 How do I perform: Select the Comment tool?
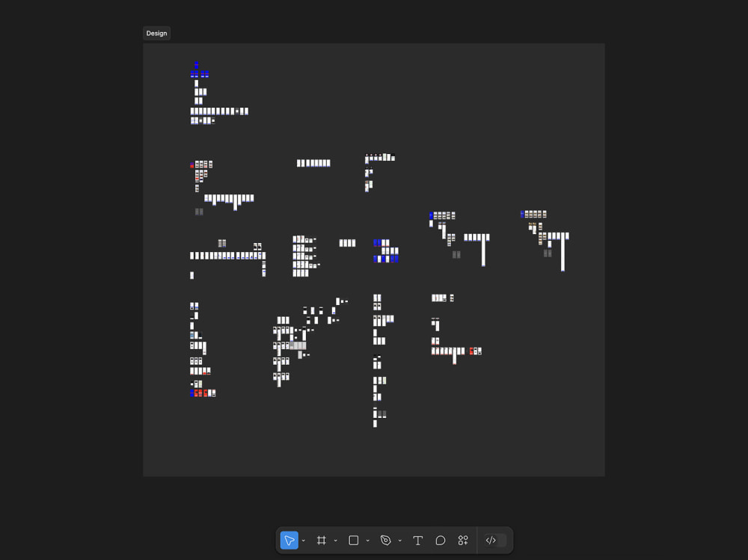coord(441,540)
